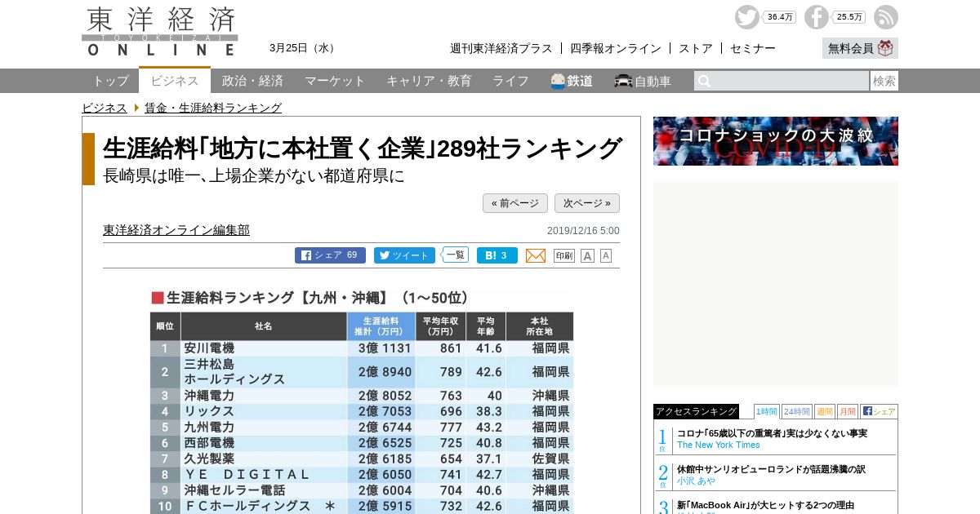Click the search text input field
Image resolution: width=980 pixels, height=514 pixels.
pos(782,81)
